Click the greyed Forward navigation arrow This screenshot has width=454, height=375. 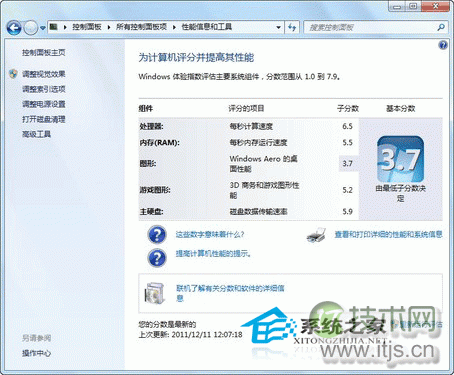point(31,28)
